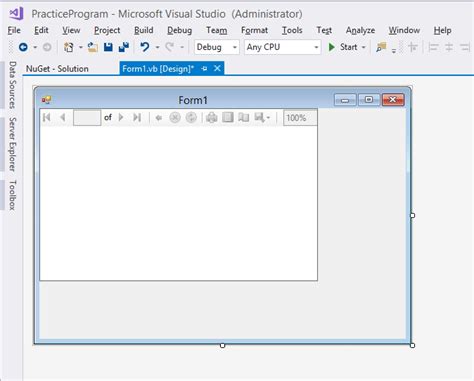474x381 pixels.
Task: Click the Form1 title bar text
Action: point(193,100)
